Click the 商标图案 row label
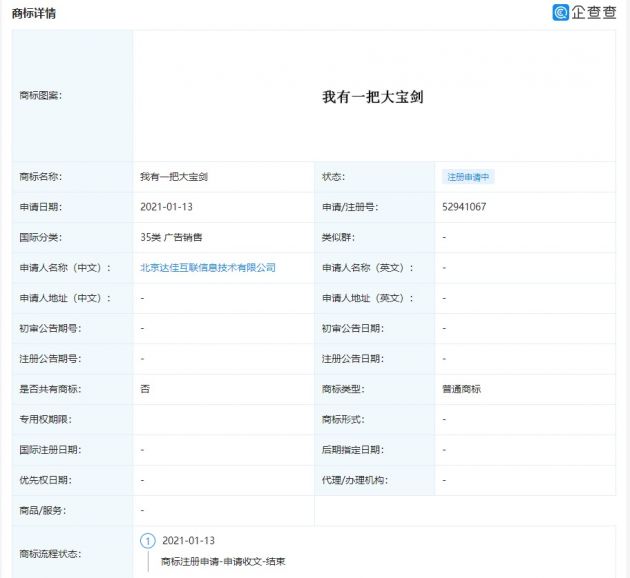The height and width of the screenshot is (578, 630). 40,96
